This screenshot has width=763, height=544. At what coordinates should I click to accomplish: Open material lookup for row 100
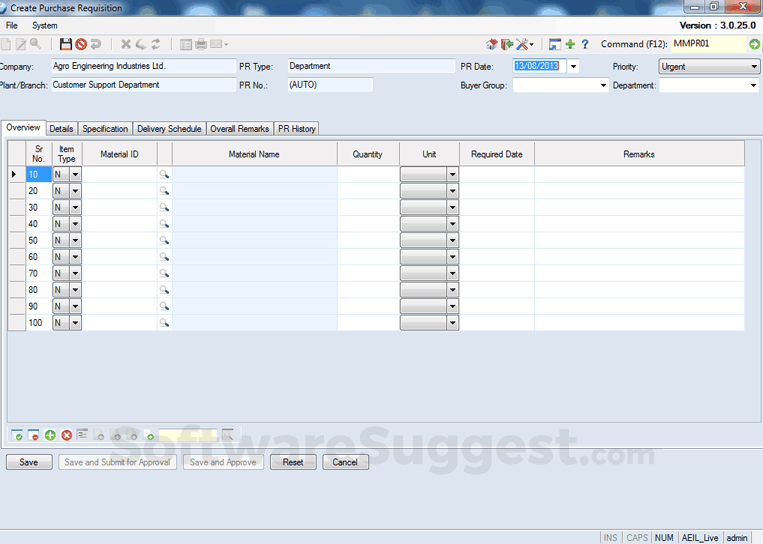164,323
